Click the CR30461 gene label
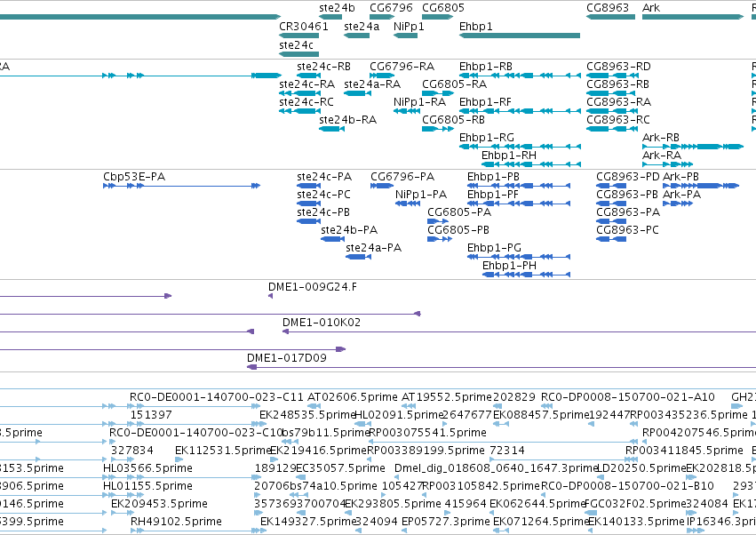 [304, 27]
